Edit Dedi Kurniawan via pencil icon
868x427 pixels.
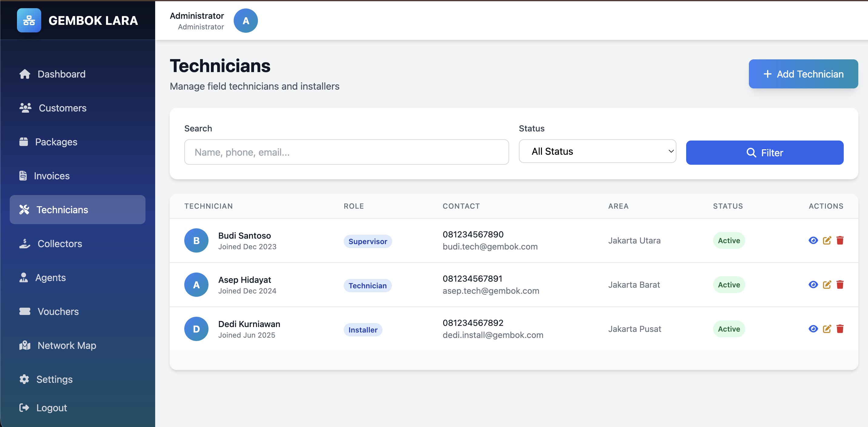coord(826,329)
